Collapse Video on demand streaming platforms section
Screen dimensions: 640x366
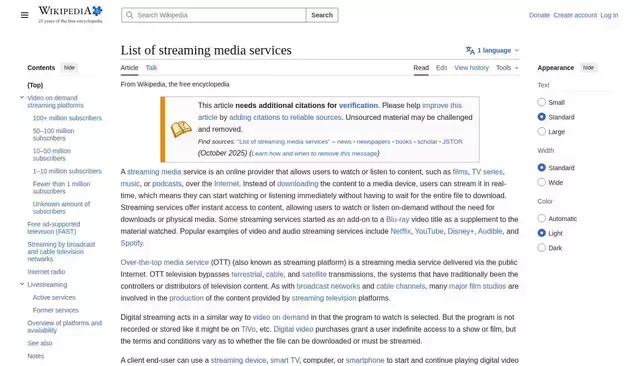[22, 98]
